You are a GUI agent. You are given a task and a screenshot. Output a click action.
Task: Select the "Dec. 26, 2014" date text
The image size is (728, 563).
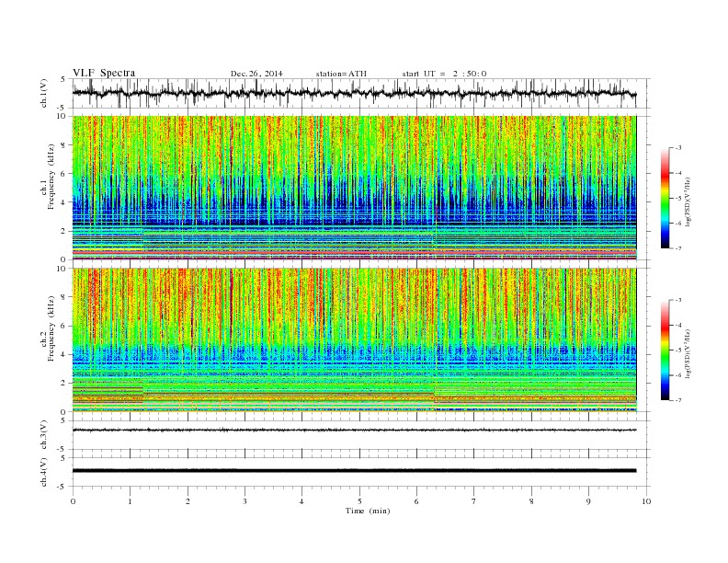pyautogui.click(x=256, y=74)
